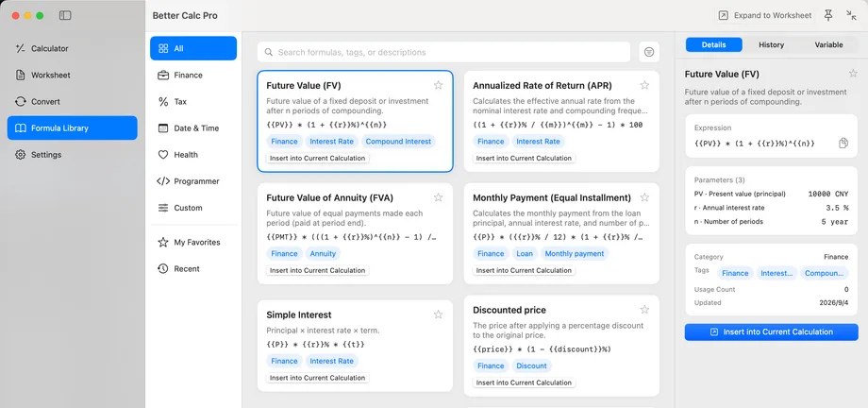The height and width of the screenshot is (408, 868).
Task: Click the 10000 CNY present value parameter
Action: coord(828,194)
